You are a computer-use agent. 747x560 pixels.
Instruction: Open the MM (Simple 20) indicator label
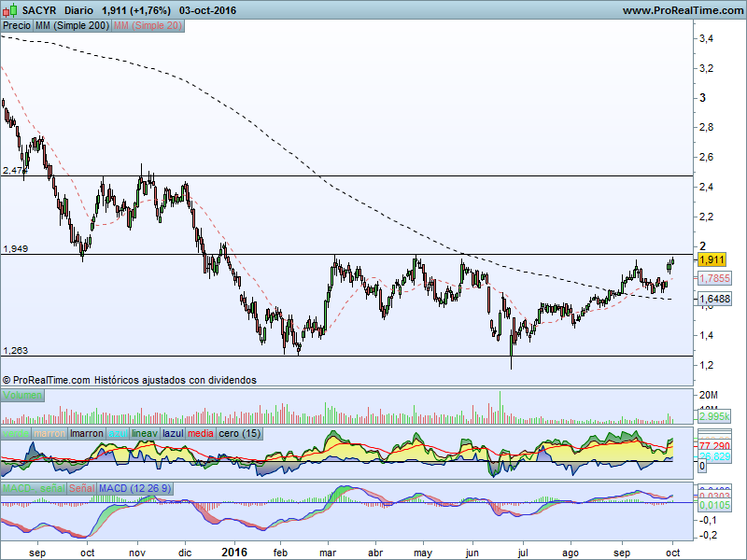148,26
